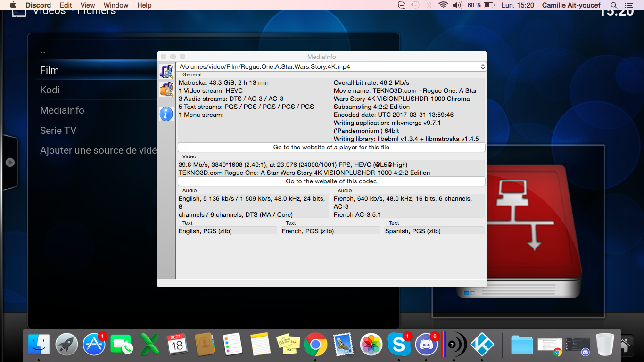Open Finder from the dock
The image size is (644, 362).
pos(39,345)
